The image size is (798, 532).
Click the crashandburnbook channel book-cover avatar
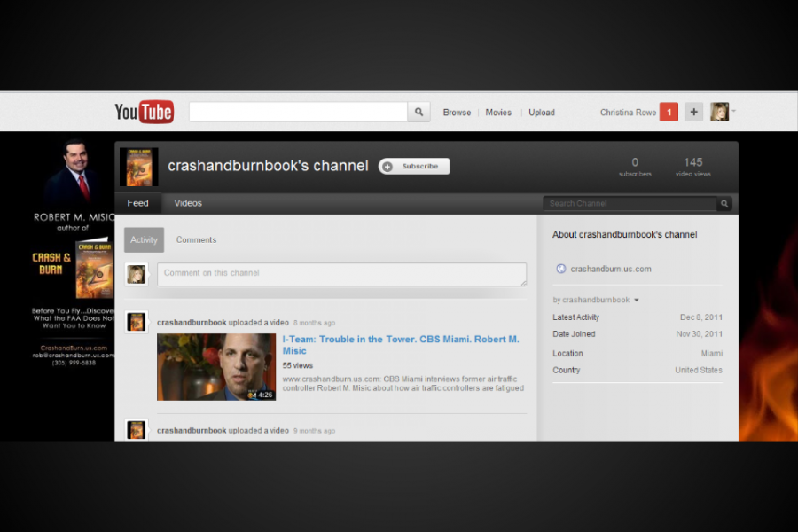click(x=139, y=167)
